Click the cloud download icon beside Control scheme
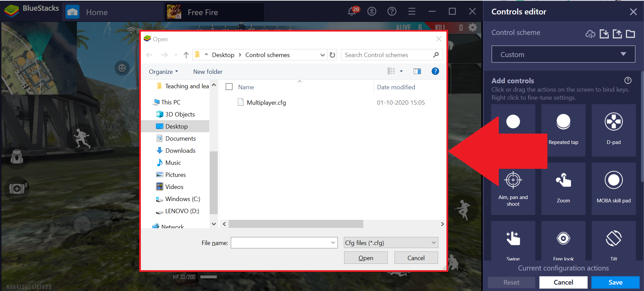This screenshot has height=291, width=644. pos(590,34)
